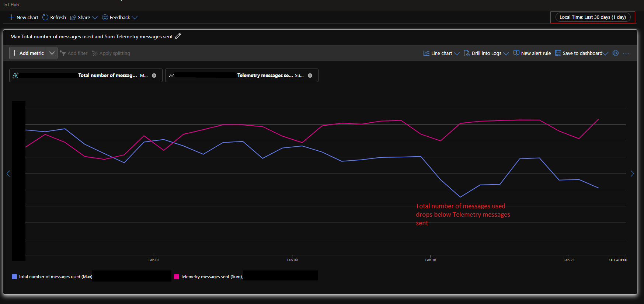Click Apply splitting

[111, 53]
